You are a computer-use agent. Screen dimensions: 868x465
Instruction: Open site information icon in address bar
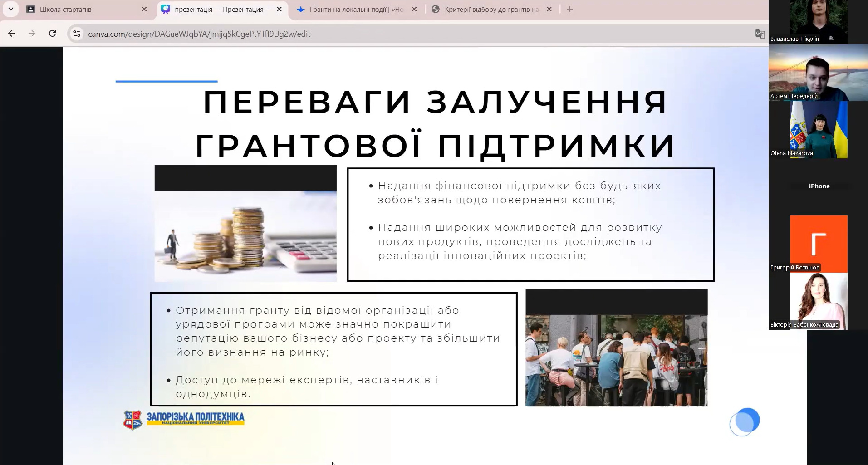[77, 34]
